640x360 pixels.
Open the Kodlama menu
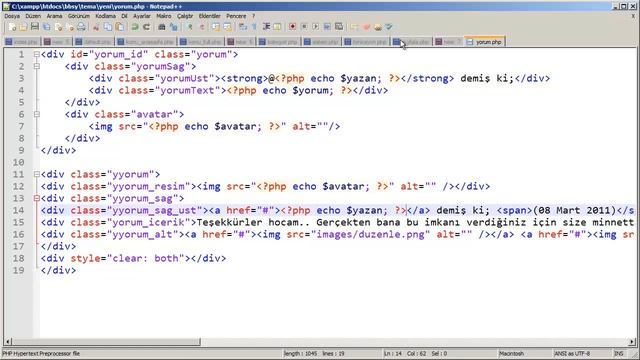click(105, 16)
